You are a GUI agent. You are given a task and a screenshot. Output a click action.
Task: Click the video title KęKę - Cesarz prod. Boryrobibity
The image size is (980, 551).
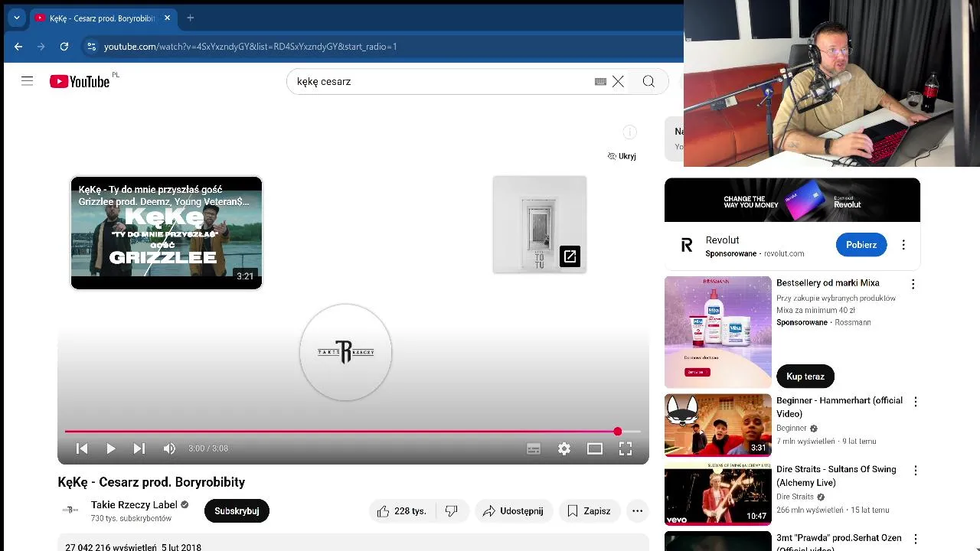(x=152, y=482)
